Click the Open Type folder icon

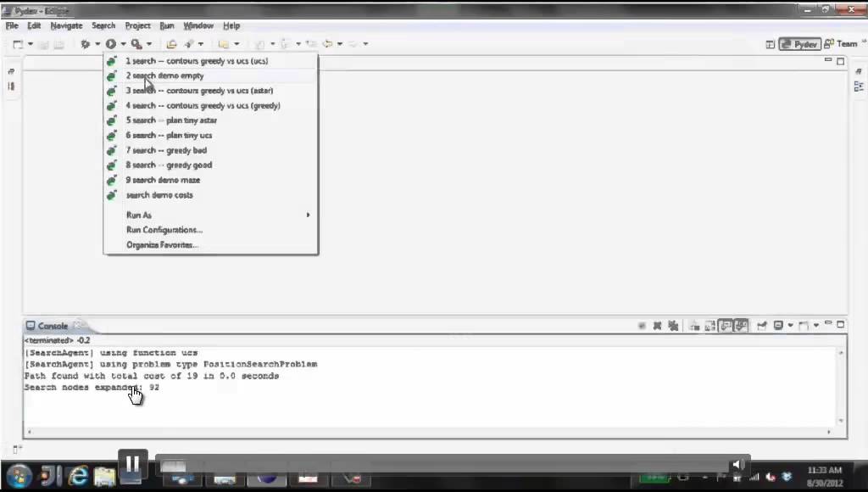(171, 44)
